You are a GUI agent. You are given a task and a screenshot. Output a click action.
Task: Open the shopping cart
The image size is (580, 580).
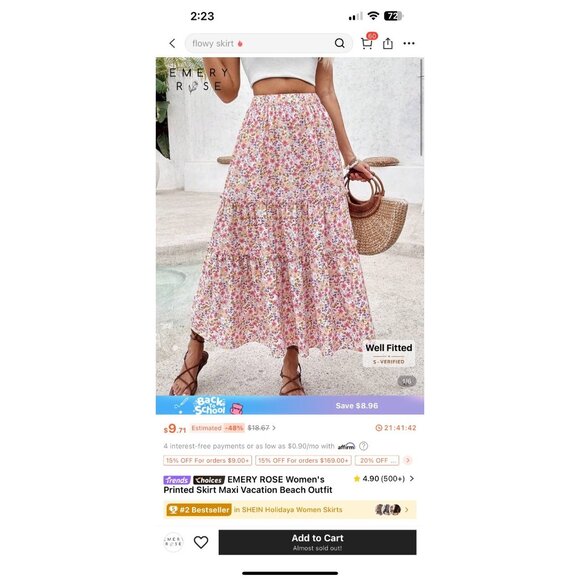pyautogui.click(x=368, y=42)
